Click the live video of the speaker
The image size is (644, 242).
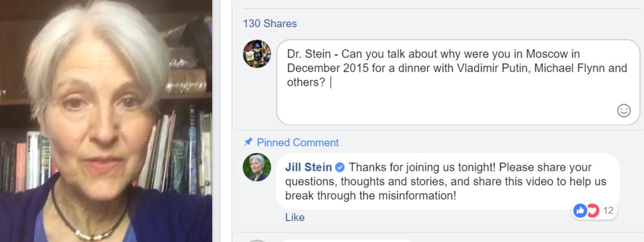coord(106,121)
